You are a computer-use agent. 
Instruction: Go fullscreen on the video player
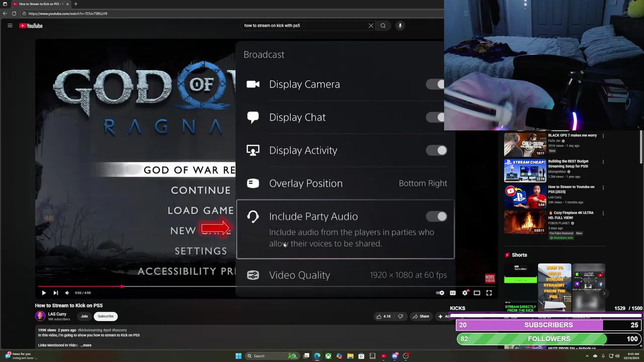click(489, 293)
